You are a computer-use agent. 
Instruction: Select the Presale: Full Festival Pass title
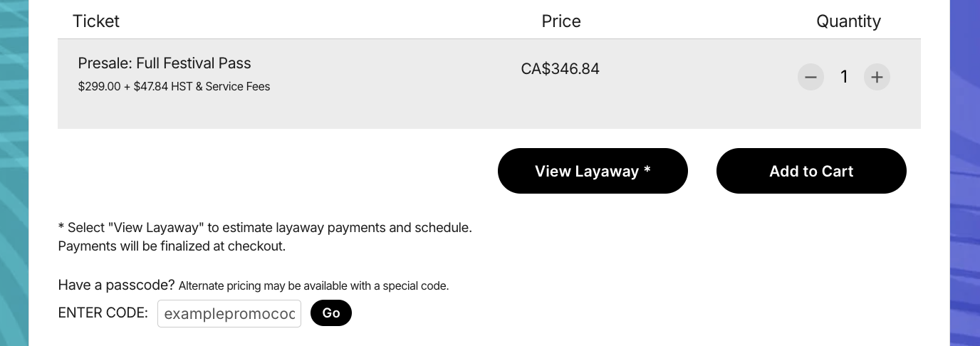(165, 63)
